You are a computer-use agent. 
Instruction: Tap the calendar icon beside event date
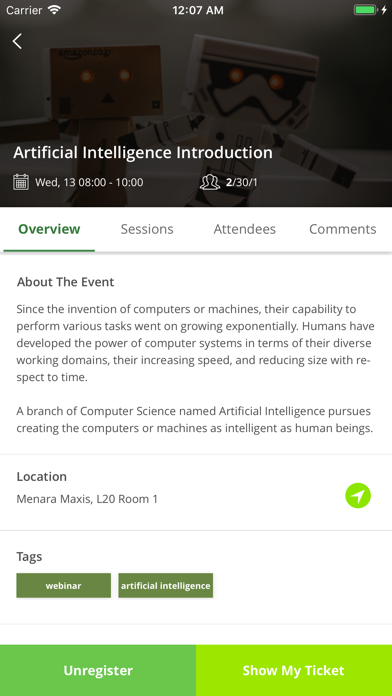coord(21,182)
